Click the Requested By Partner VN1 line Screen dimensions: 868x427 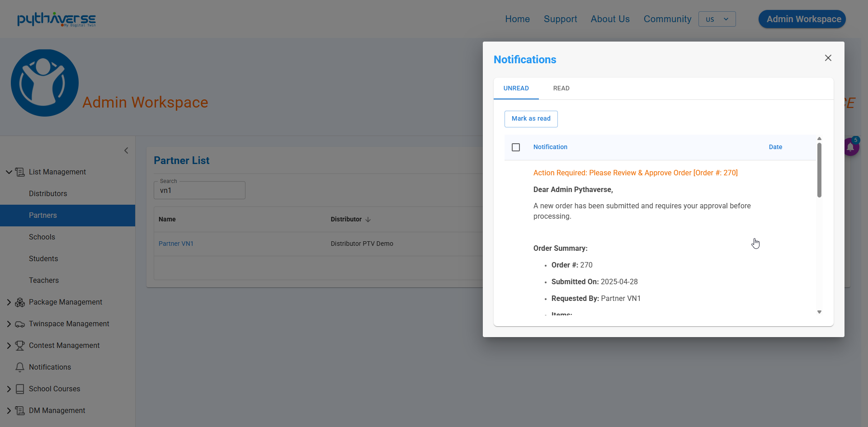tap(596, 299)
